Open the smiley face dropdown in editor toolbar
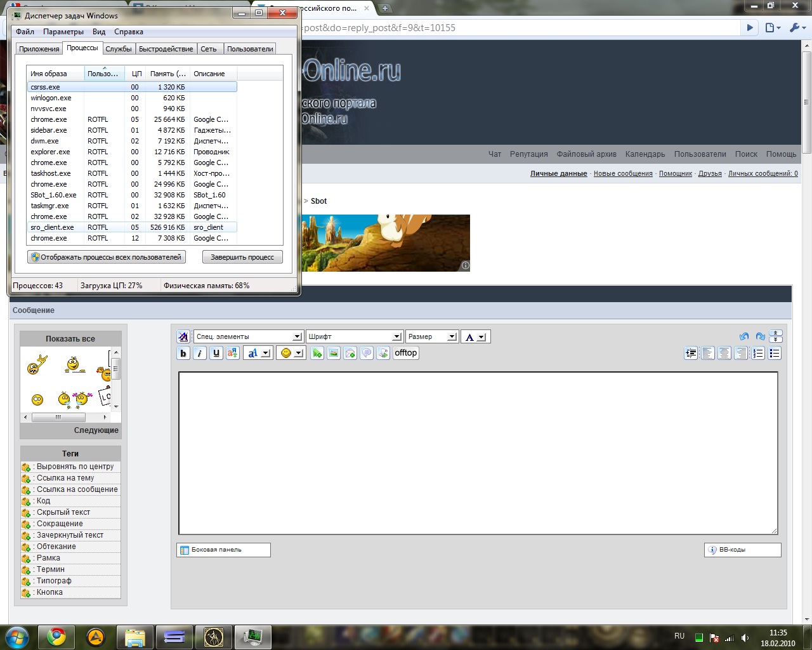Viewport: 812px width, 650px height. pos(292,354)
